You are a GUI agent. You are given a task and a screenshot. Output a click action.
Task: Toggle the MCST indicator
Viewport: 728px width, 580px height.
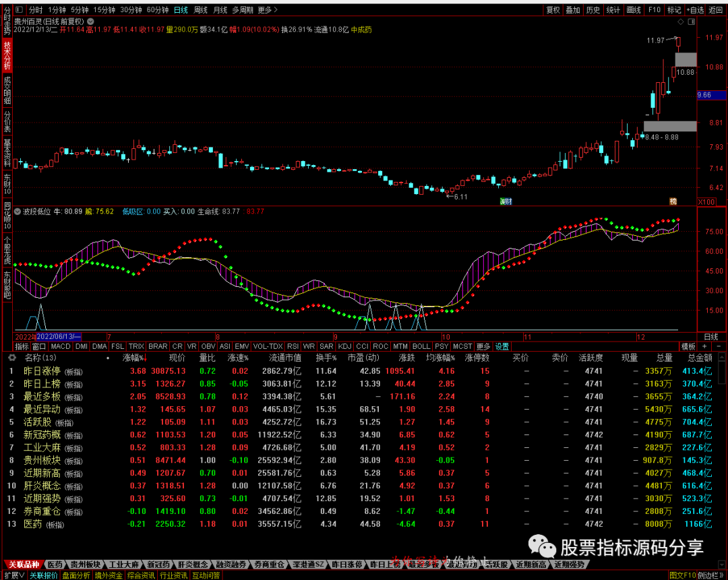(x=462, y=347)
